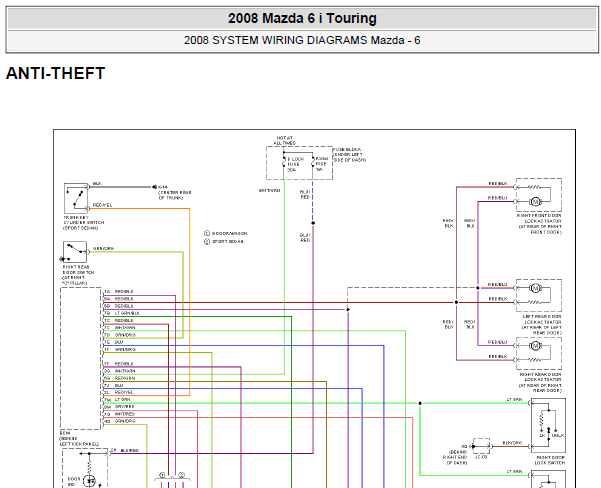Click the legend entry 2 'SPORT SEDAN'

(x=224, y=242)
